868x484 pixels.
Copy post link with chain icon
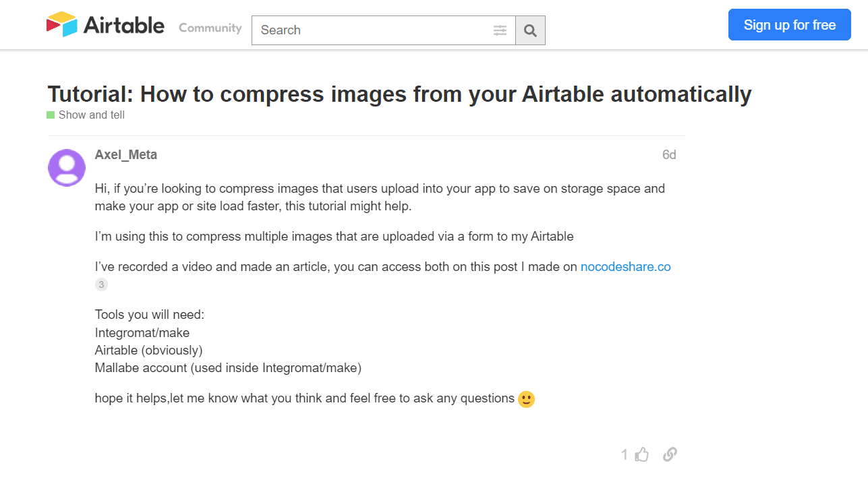pyautogui.click(x=670, y=455)
